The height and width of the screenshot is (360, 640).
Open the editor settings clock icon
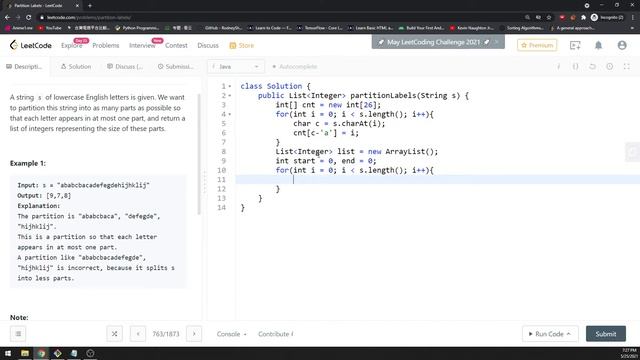(609, 67)
